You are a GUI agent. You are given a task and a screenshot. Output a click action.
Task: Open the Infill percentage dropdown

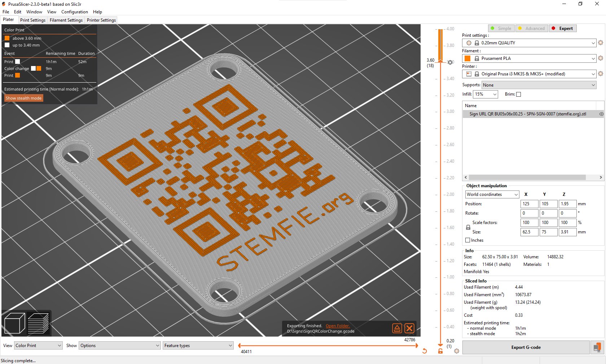click(x=486, y=94)
